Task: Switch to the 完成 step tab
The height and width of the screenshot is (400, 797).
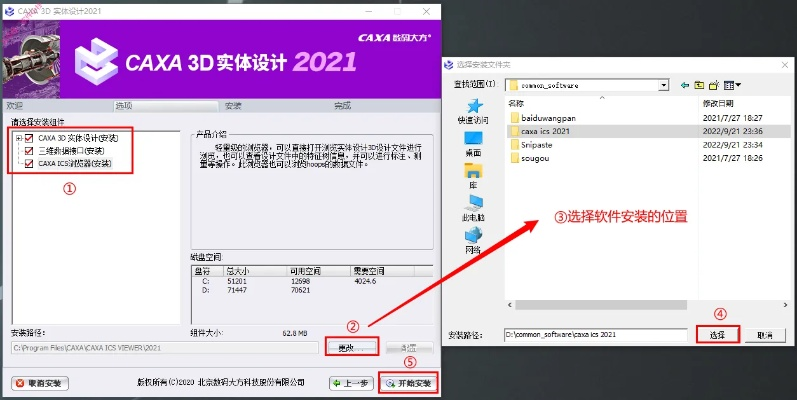Action: coord(343,106)
